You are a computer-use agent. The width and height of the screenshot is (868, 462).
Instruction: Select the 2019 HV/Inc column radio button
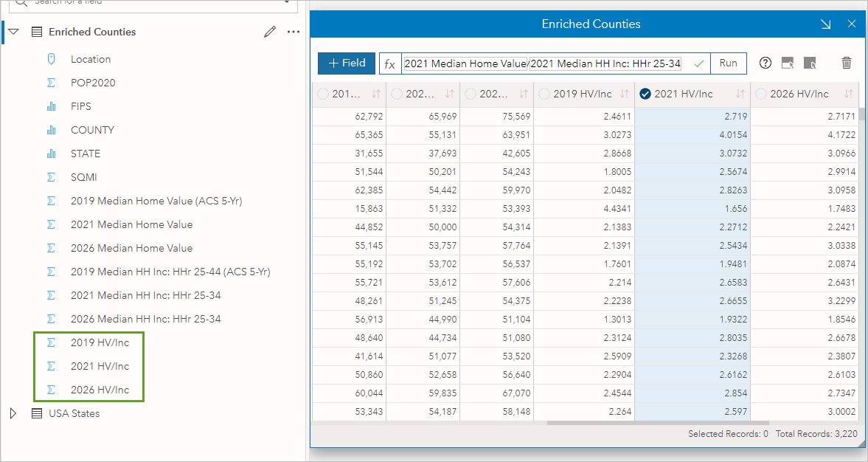544,94
